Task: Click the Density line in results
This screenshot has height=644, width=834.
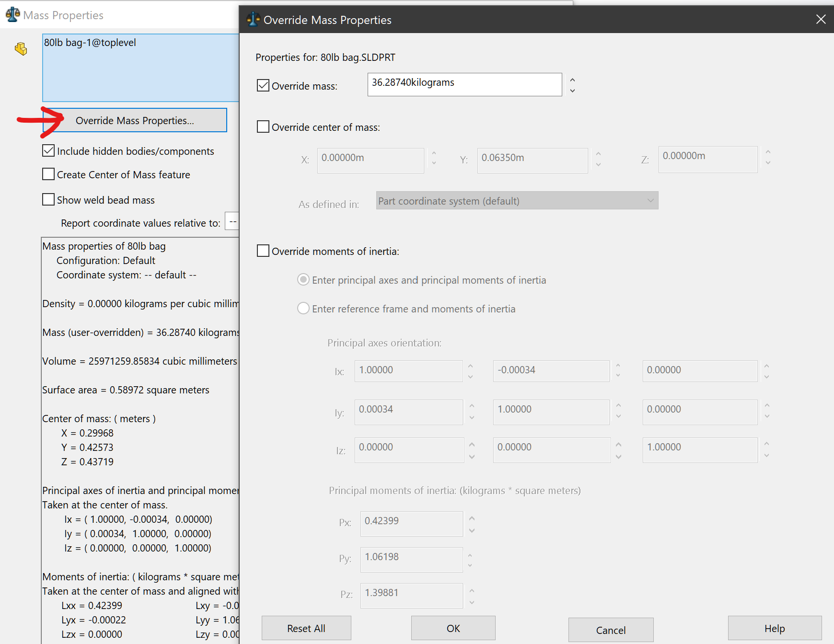Action: [141, 303]
